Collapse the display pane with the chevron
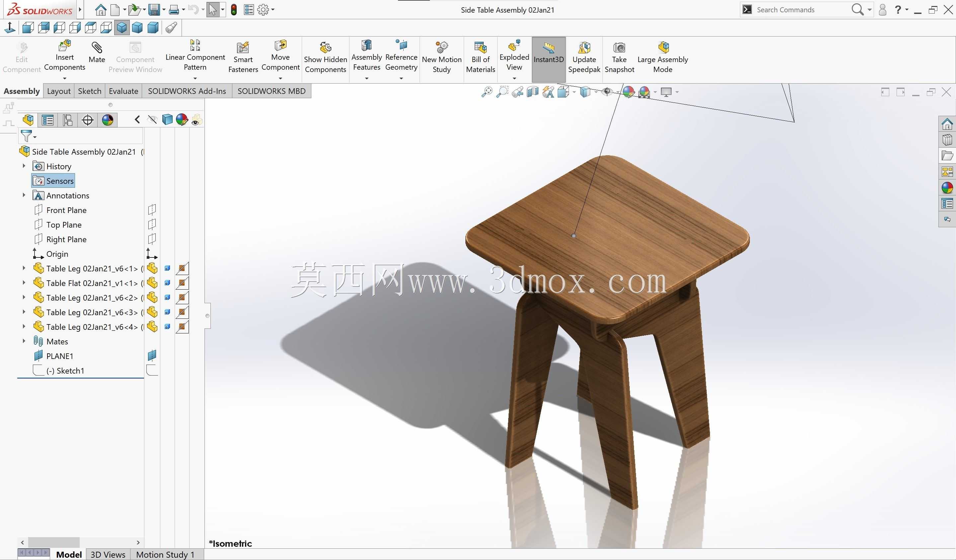This screenshot has width=956, height=560. pyautogui.click(x=137, y=120)
